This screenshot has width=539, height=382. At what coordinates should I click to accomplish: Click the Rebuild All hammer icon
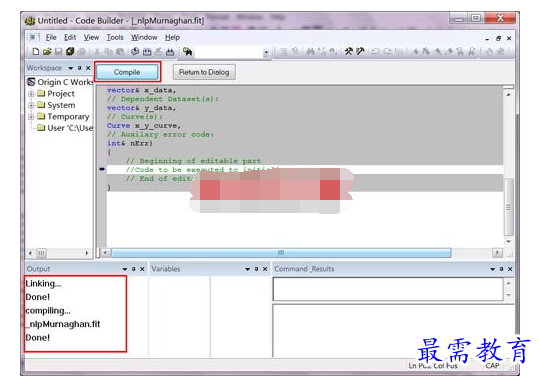pyautogui.click(x=360, y=52)
